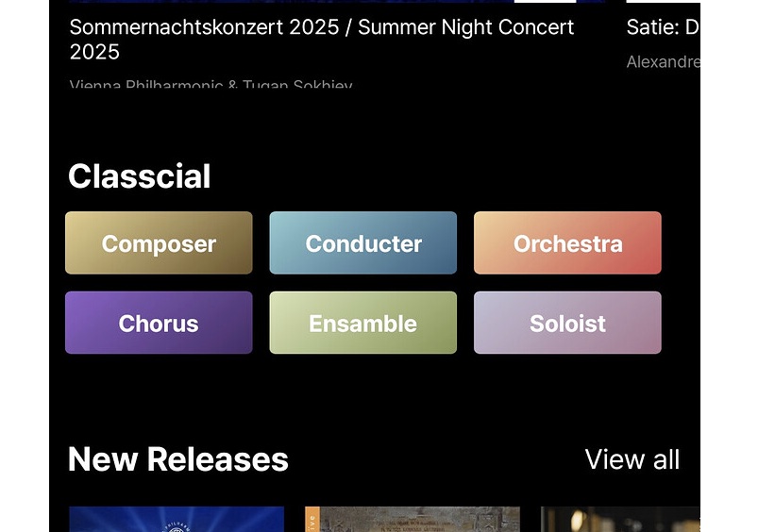This screenshot has height=532, width=775.
Task: Click the orange live label on middle cover
Action: (312, 520)
